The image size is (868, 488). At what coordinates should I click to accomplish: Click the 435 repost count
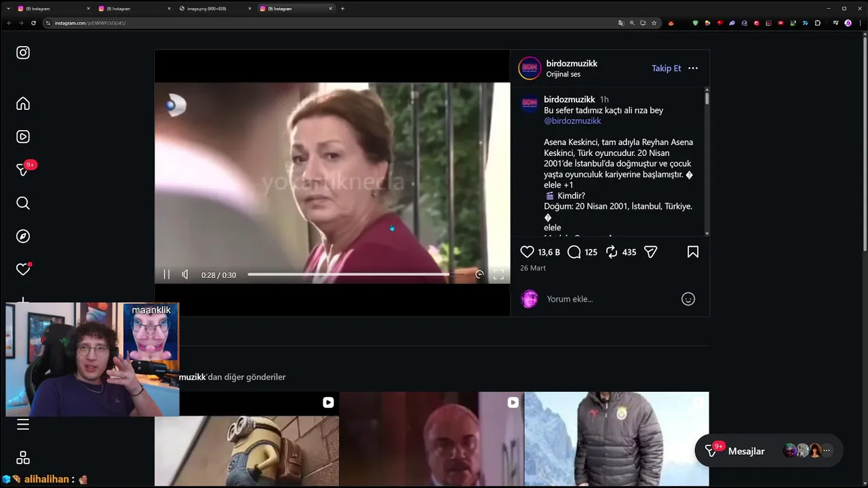tap(629, 252)
